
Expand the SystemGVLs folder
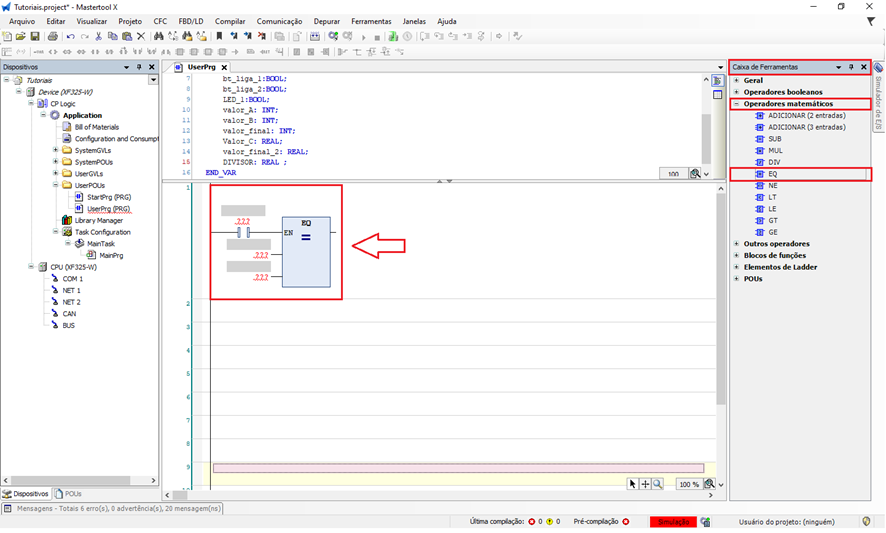[x=55, y=150]
